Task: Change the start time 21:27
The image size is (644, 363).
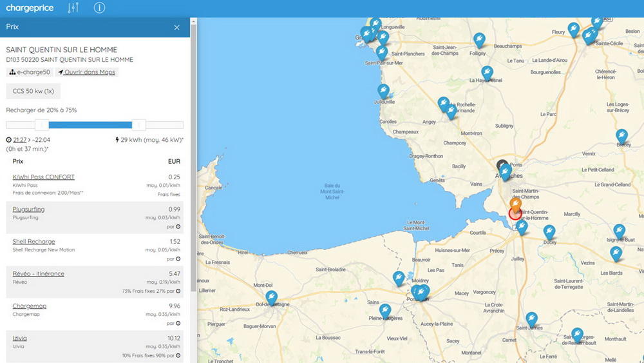Action: click(20, 140)
